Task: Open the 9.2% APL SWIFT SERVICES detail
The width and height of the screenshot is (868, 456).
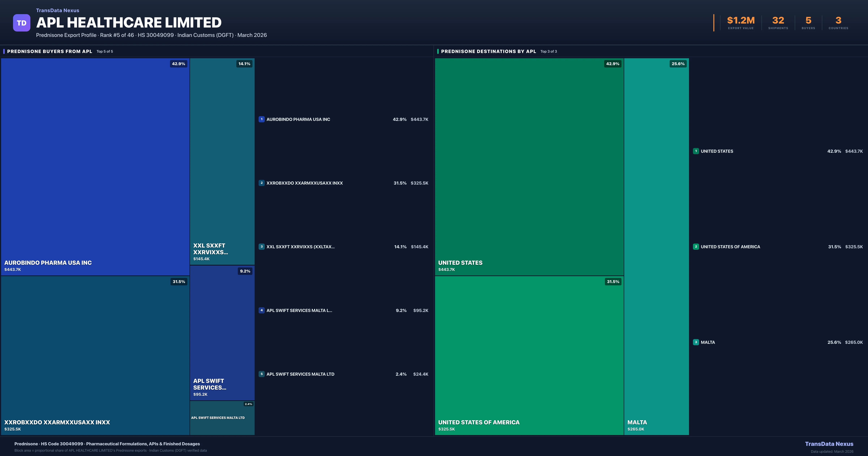Action: [x=245, y=271]
